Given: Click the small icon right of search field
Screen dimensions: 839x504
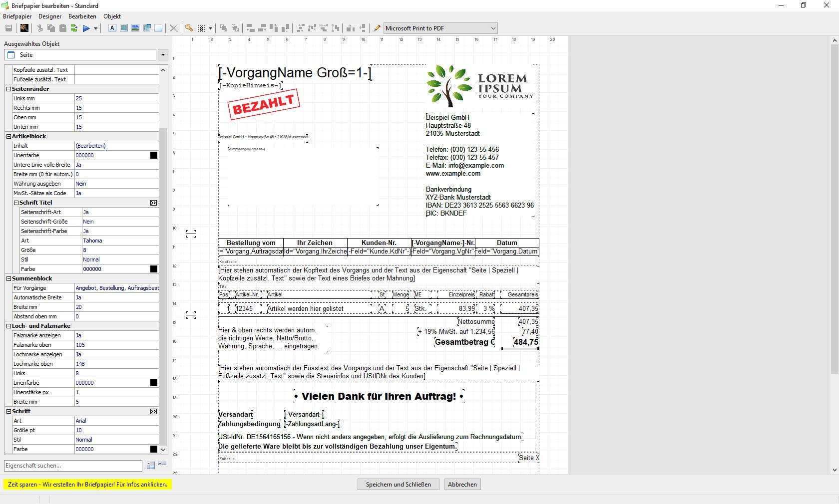Looking at the screenshot, I should pos(162,464).
